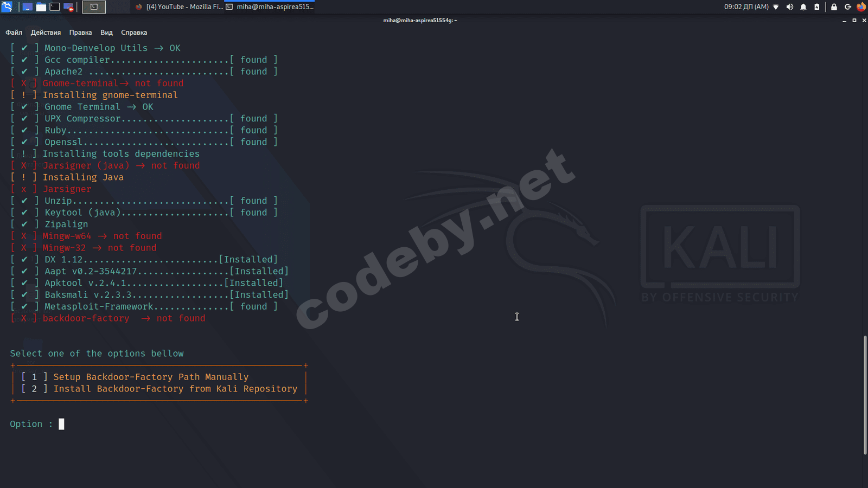Click 'Install Backdoor-Factory from Kali Repository' text
This screenshot has width=868, height=488.
[175, 389]
